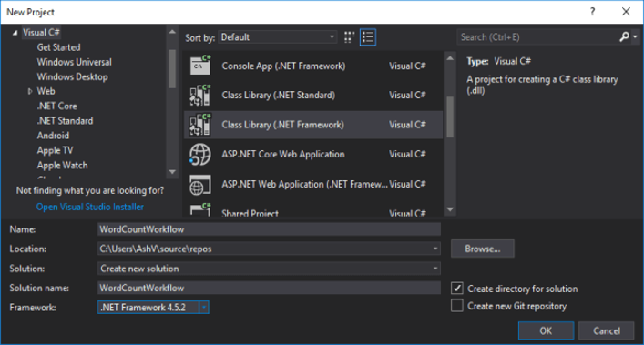Select the Console App (.NET Framework) icon
644x345 pixels.
coord(200,66)
